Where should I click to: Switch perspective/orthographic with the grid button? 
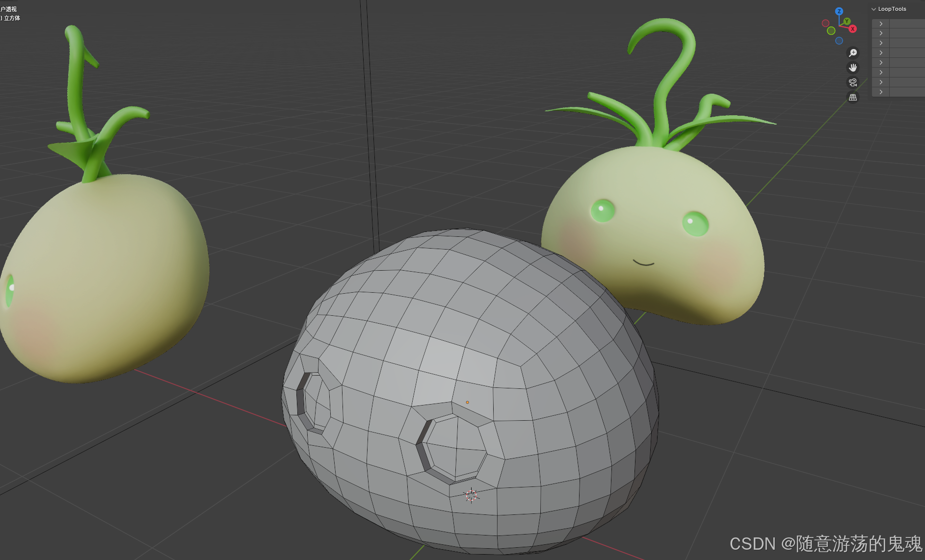[853, 97]
